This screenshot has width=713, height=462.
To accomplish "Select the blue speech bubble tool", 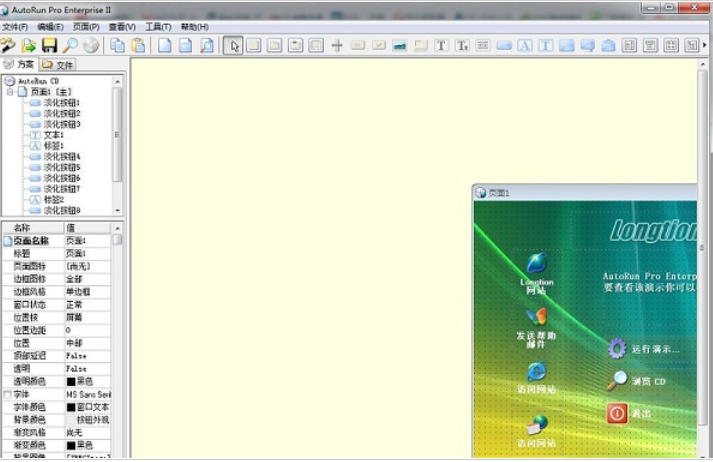I will click(587, 45).
